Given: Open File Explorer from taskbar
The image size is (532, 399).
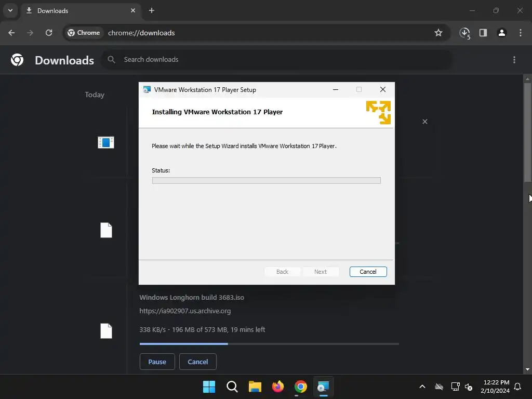Looking at the screenshot, I should click(255, 387).
